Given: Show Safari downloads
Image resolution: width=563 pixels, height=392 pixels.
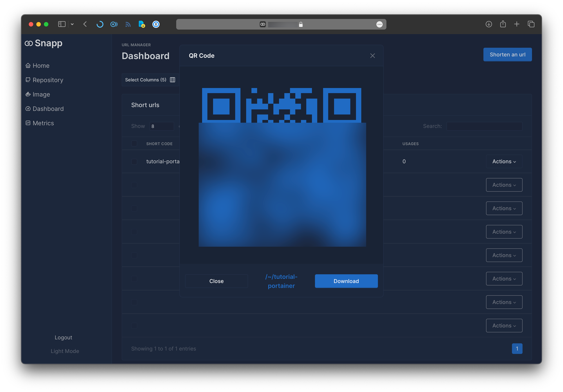Looking at the screenshot, I should pyautogui.click(x=489, y=24).
